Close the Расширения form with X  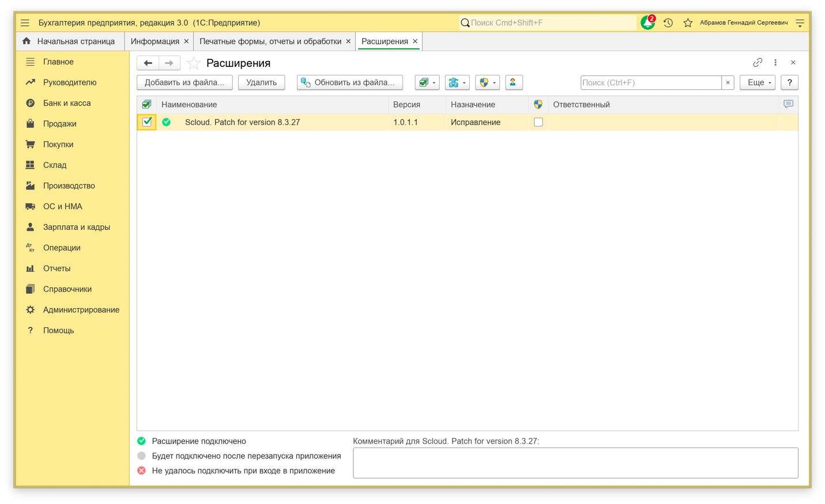[x=793, y=62]
